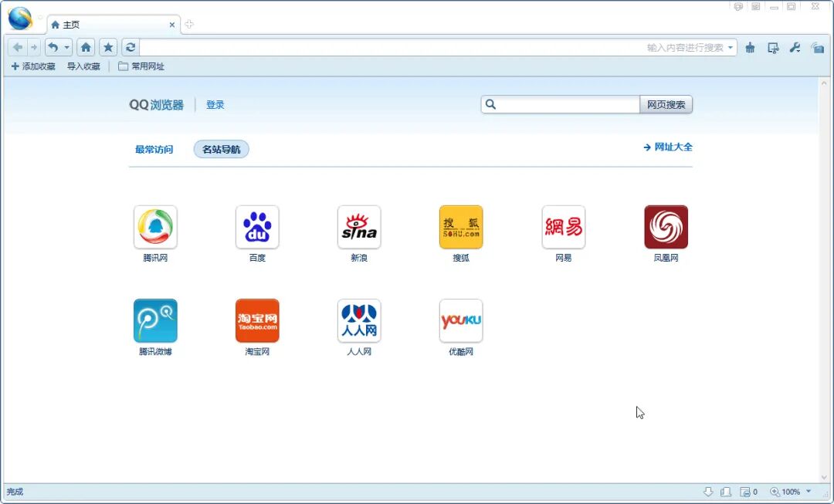Click the broom clean-up icon
Image resolution: width=834 pixels, height=504 pixels.
tap(750, 48)
